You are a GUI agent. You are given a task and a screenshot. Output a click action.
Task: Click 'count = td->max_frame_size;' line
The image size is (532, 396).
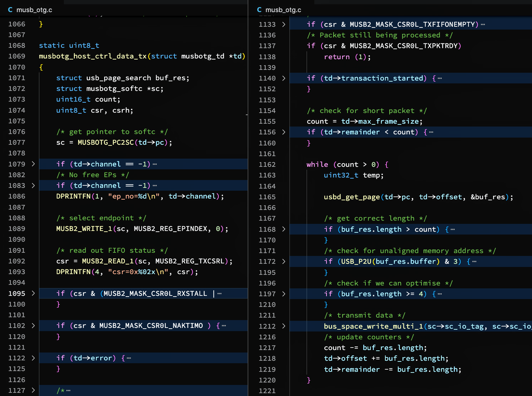click(x=365, y=121)
